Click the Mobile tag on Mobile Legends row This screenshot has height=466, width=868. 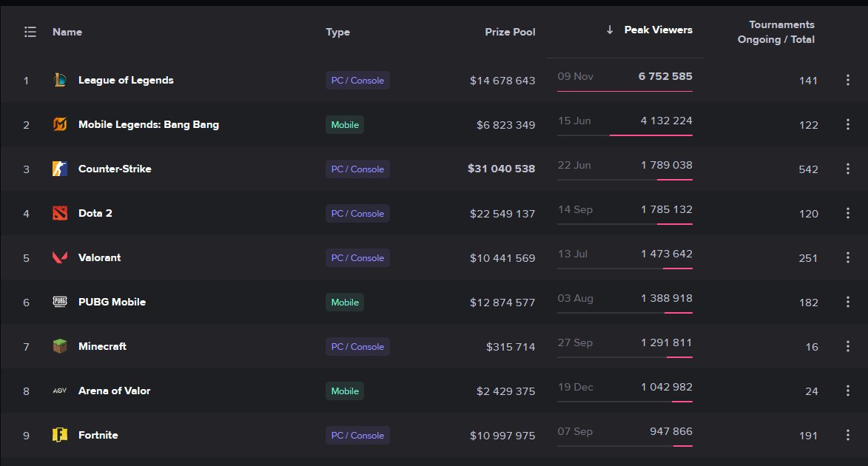(345, 124)
